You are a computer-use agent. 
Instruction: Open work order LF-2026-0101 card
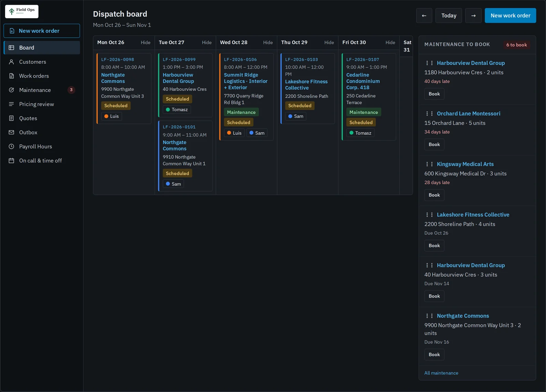(x=185, y=156)
